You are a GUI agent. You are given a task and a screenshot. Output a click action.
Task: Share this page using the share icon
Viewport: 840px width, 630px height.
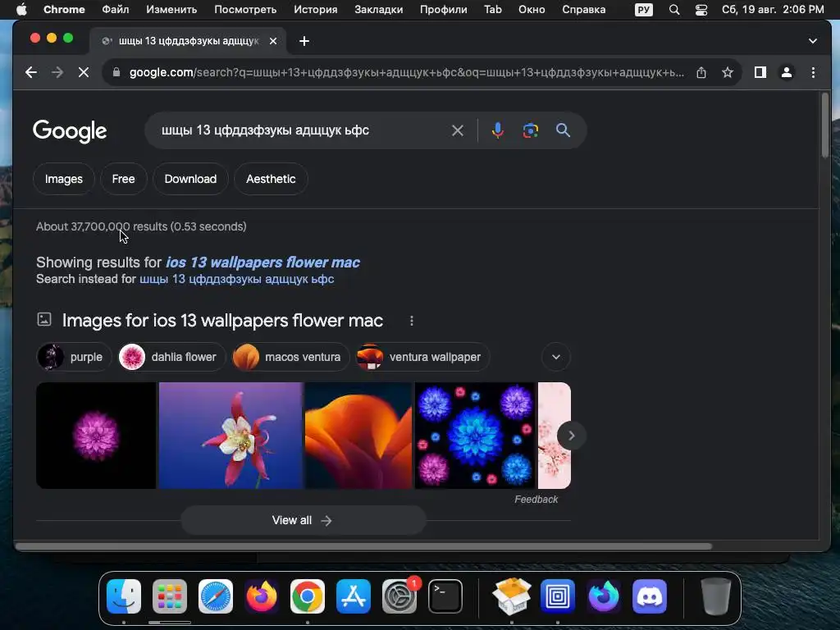coord(701,72)
